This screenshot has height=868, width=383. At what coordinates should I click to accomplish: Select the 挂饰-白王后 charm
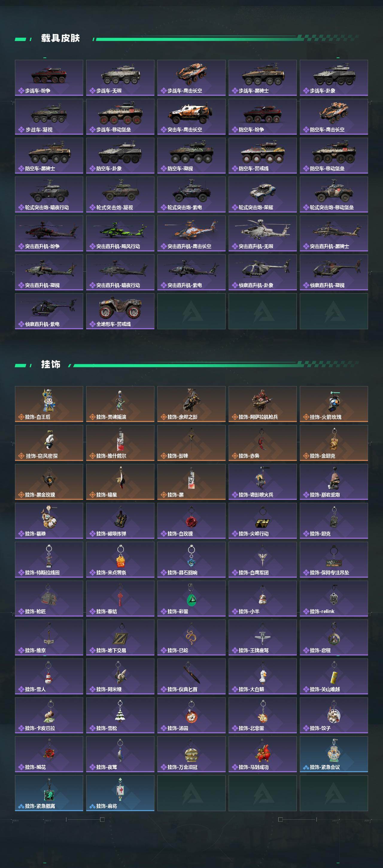[49, 404]
